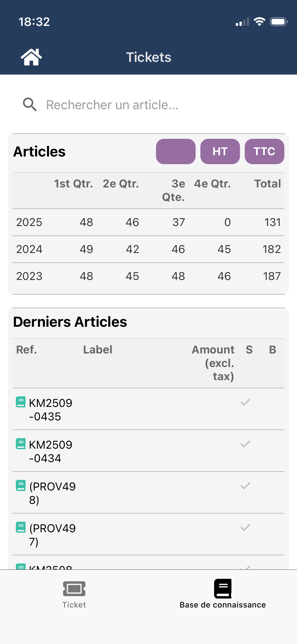
Task: Toggle the checkmark on KM2509-0435 row
Action: click(245, 402)
